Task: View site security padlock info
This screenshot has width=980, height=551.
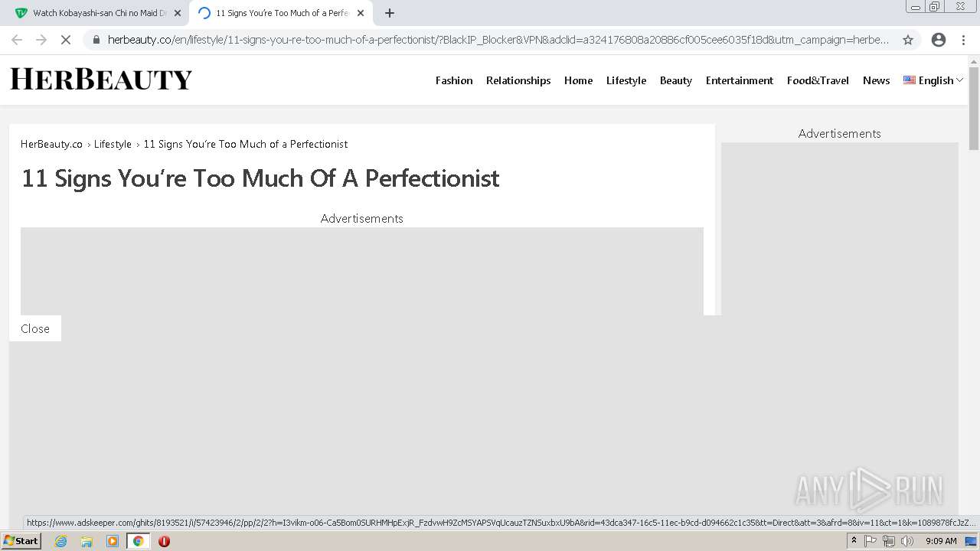Action: coord(96,40)
